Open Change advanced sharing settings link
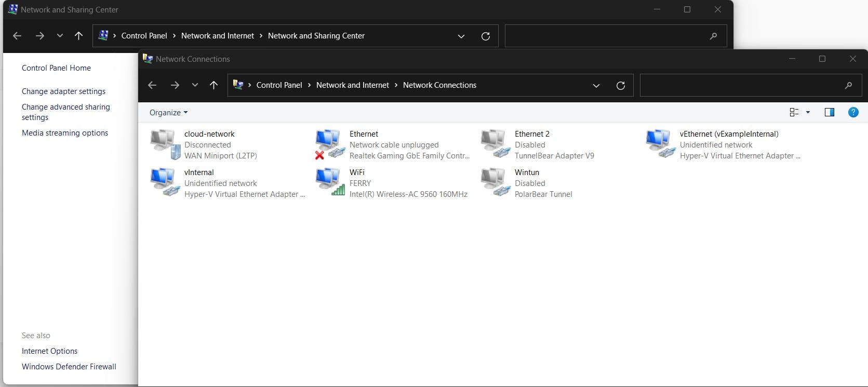868x387 pixels. point(66,112)
